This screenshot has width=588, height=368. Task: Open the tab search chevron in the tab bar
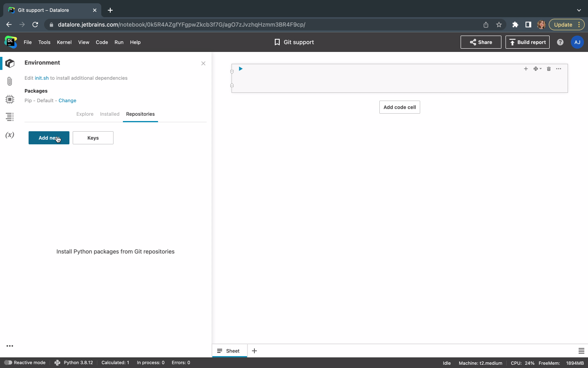point(579,10)
